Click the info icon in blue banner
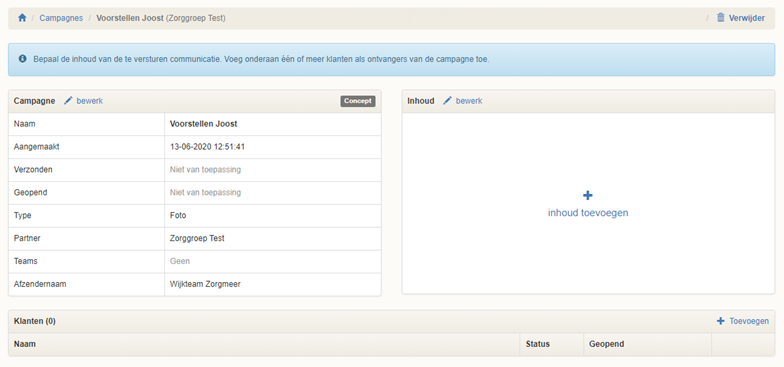Screen dimensions: 784x367 point(22,59)
